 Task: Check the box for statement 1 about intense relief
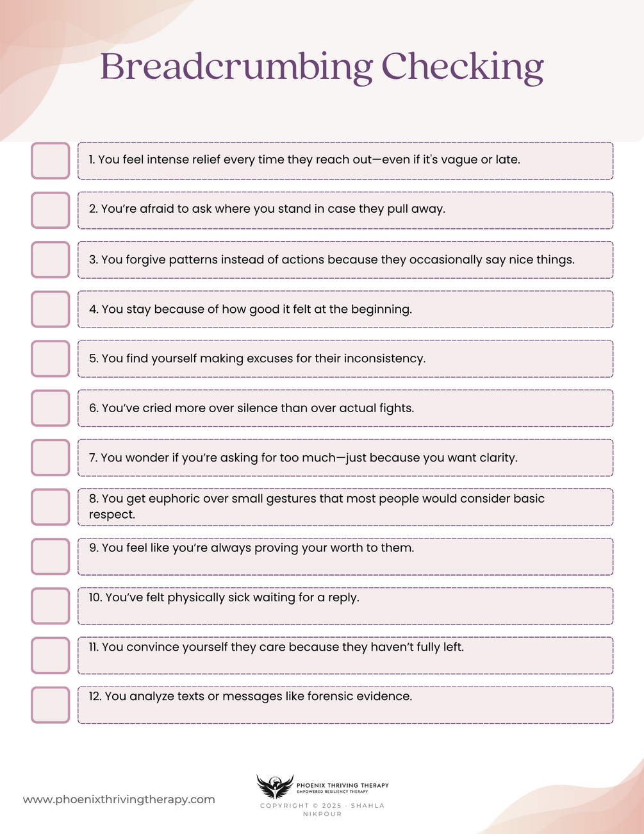click(x=50, y=160)
